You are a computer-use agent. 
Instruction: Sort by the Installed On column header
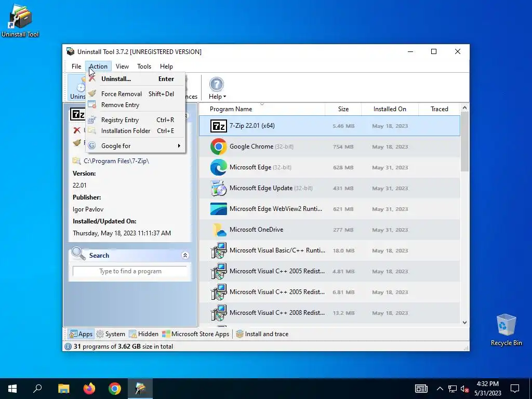tap(390, 109)
